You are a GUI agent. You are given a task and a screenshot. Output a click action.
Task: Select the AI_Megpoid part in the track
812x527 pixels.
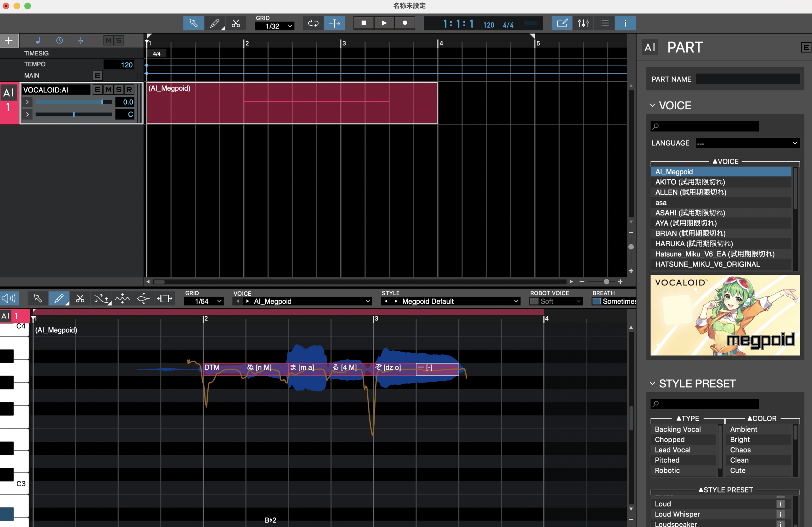click(292, 103)
